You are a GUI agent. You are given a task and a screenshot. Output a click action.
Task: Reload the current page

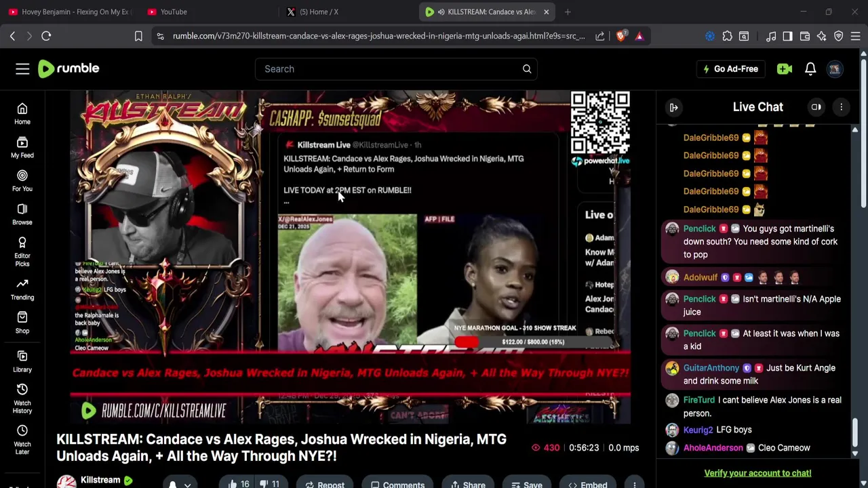tap(46, 36)
